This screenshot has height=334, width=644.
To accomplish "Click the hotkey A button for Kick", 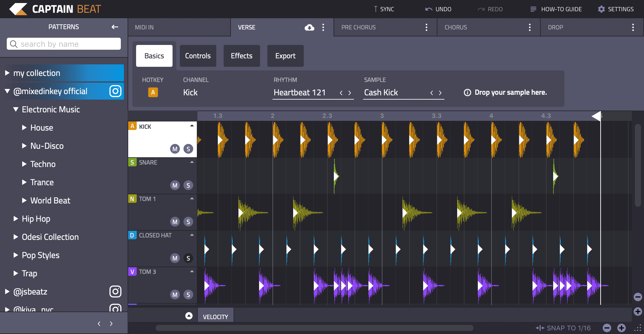I will pos(153,92).
